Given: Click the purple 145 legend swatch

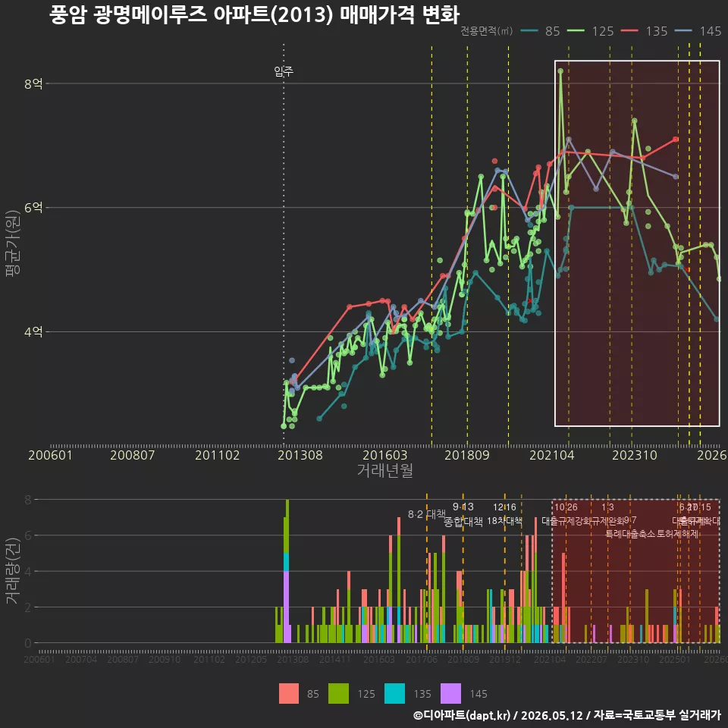Looking at the screenshot, I should pos(450,693).
